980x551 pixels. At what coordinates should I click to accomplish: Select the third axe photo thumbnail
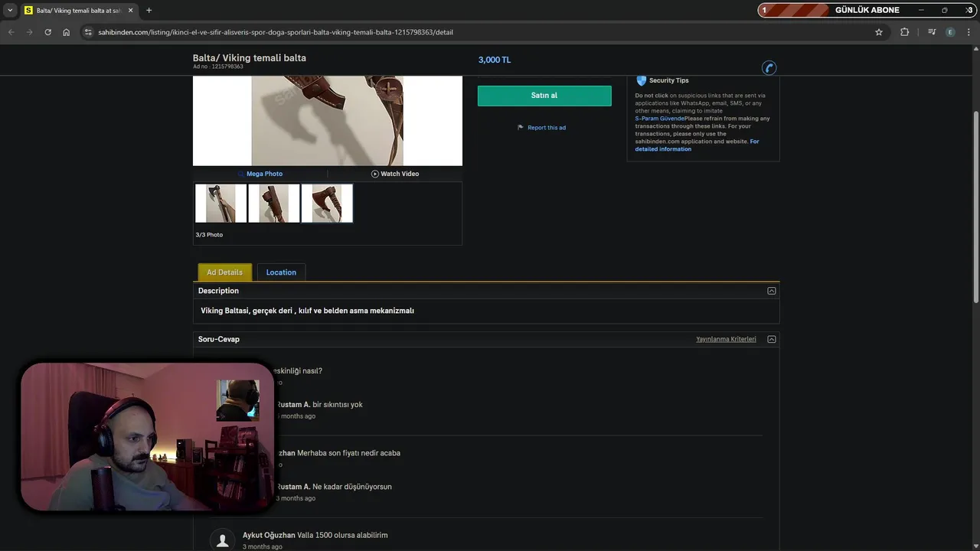[x=327, y=203]
